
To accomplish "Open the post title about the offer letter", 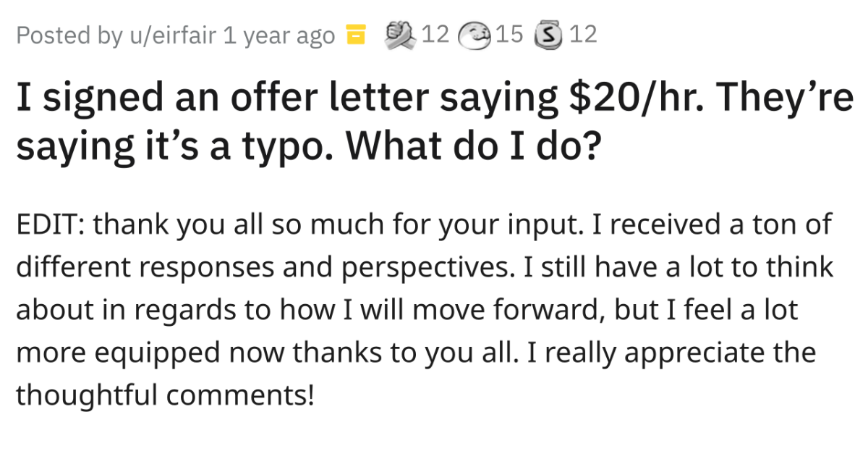I will tap(433, 123).
